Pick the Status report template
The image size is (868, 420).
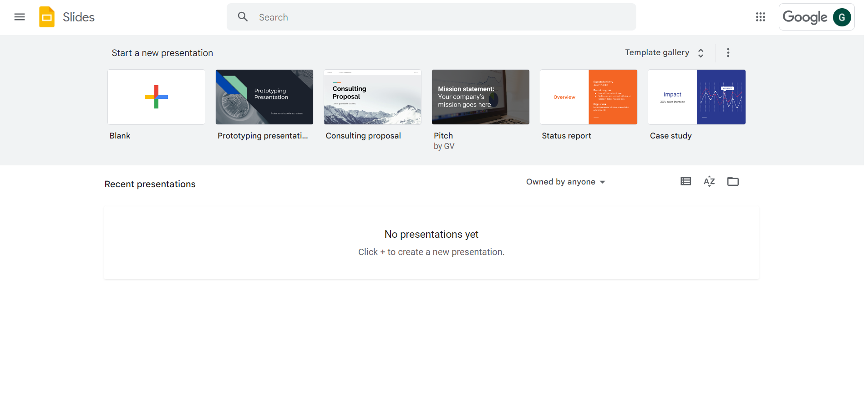(589, 97)
